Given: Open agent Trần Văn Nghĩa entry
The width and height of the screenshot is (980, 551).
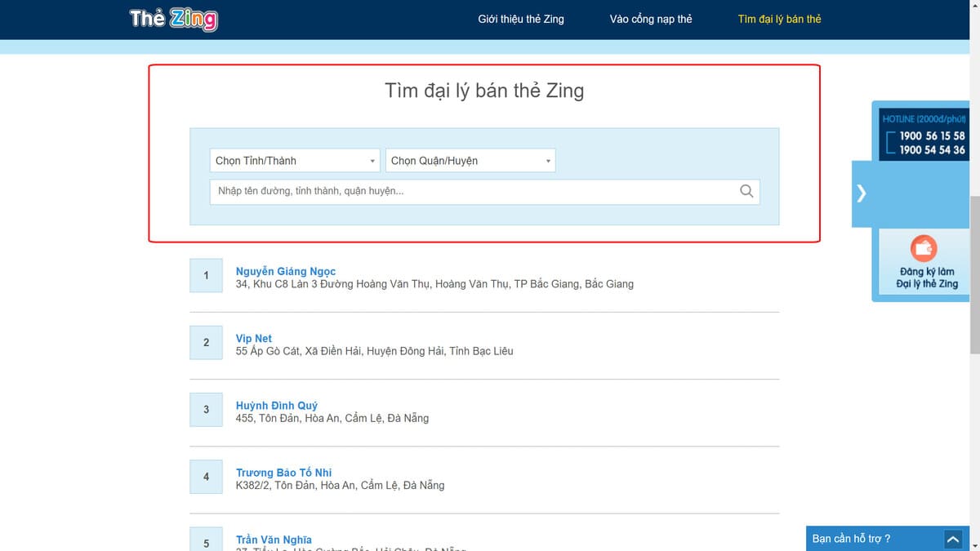Looking at the screenshot, I should [274, 540].
